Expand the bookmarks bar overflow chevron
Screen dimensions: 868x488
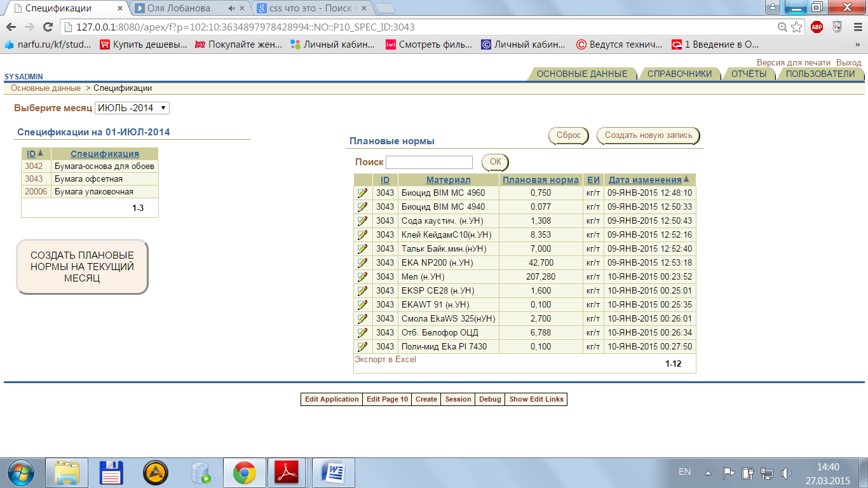click(x=858, y=44)
